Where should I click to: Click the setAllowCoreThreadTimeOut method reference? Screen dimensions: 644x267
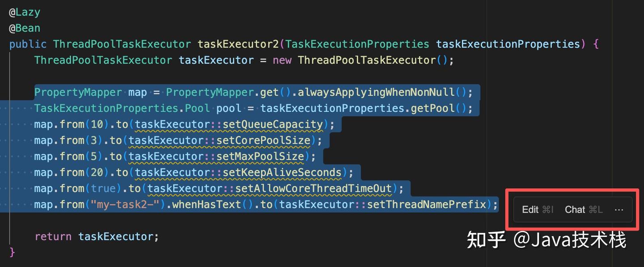point(313,189)
